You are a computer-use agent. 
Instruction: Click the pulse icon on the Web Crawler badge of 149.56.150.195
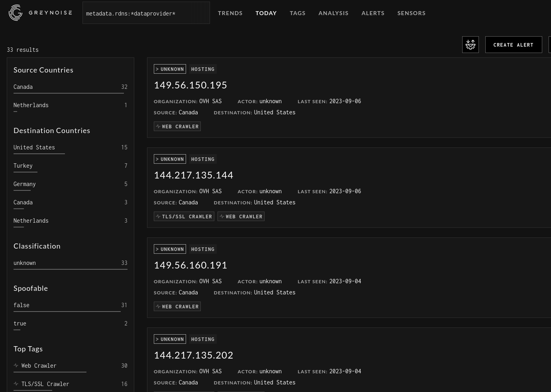(159, 126)
